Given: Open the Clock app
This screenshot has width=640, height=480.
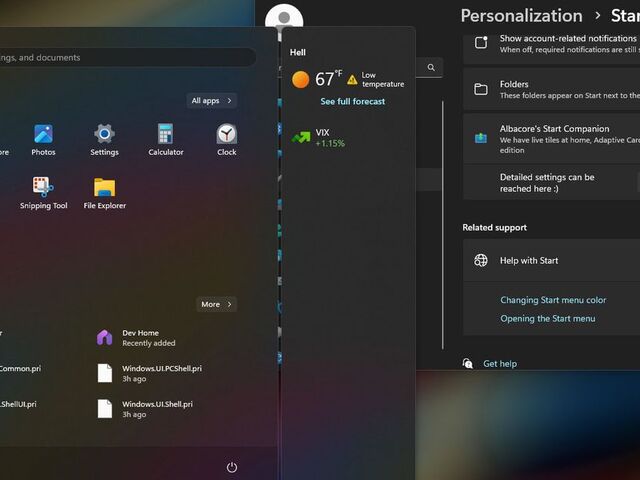Looking at the screenshot, I should tap(227, 134).
